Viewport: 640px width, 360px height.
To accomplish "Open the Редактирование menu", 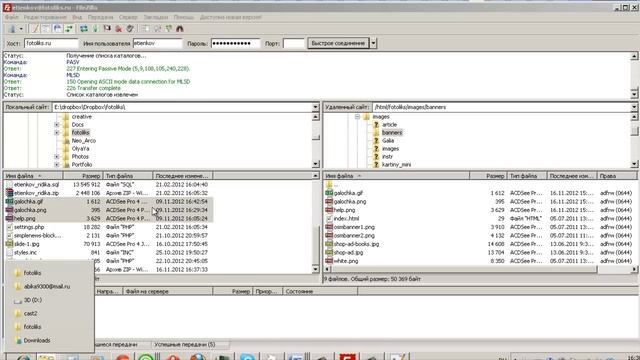I will [x=45, y=17].
